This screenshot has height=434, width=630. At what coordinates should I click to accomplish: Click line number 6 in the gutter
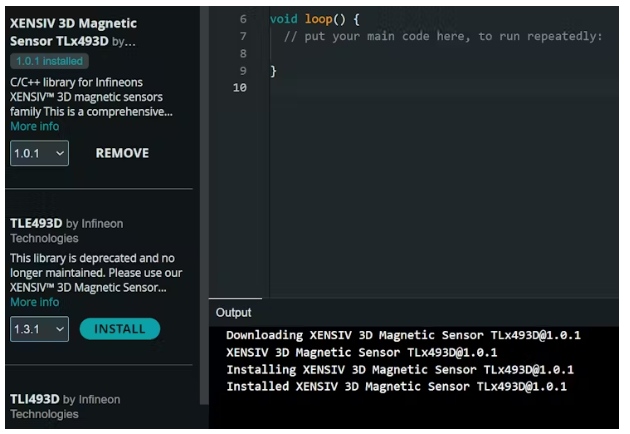[243, 20]
